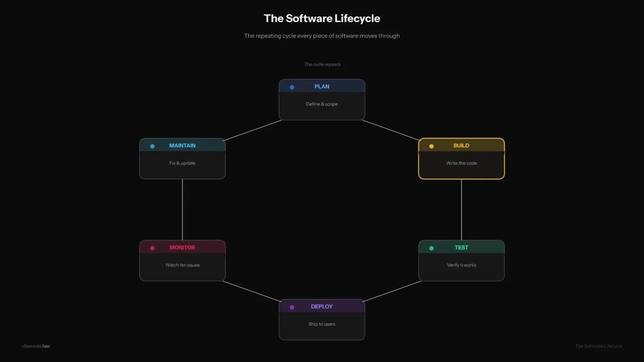Click the red dot in MONITOR card
The width and height of the screenshot is (644, 362).
coord(152,248)
